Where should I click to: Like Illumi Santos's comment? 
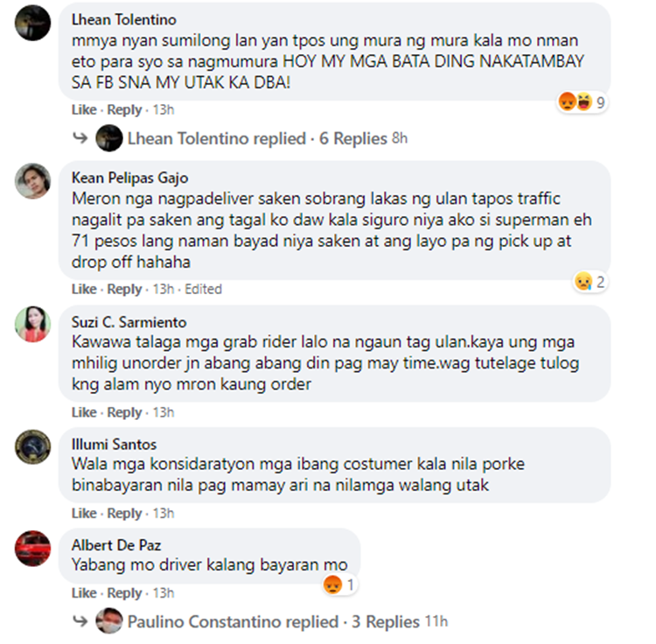[x=84, y=514]
